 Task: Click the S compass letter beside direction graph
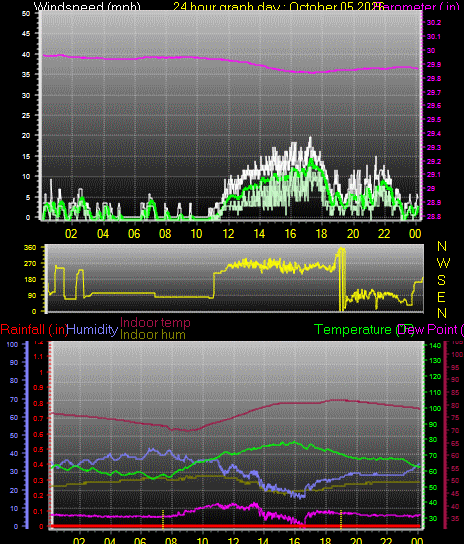pyautogui.click(x=441, y=280)
